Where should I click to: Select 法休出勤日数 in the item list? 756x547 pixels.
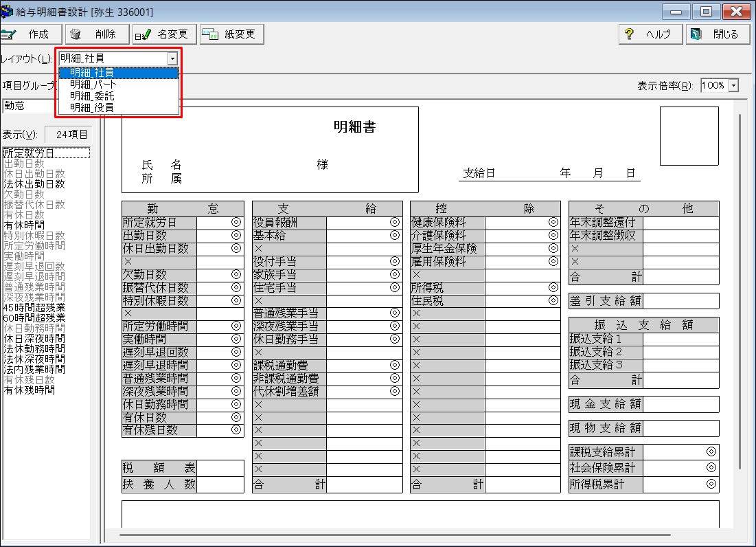coord(34,184)
